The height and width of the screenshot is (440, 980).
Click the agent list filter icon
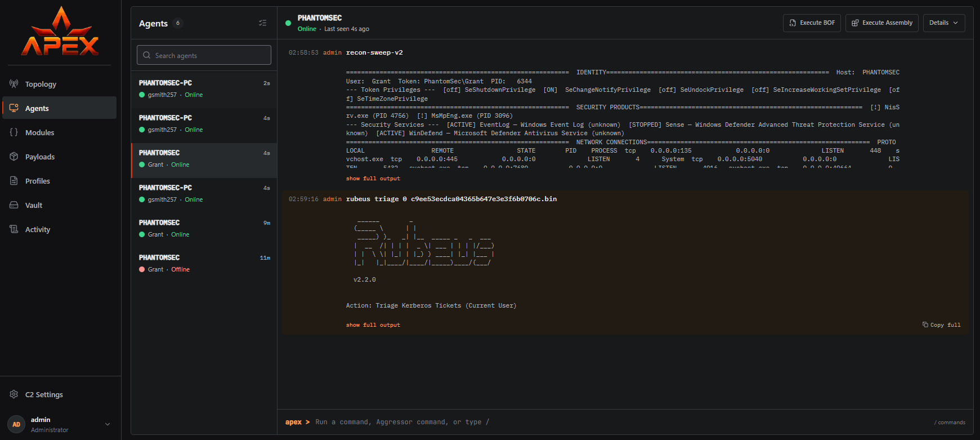[x=263, y=23]
